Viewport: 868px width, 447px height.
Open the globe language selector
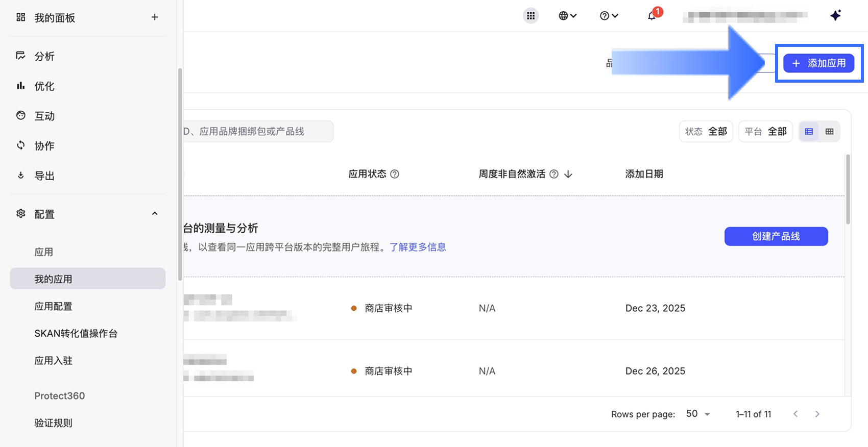(x=567, y=16)
